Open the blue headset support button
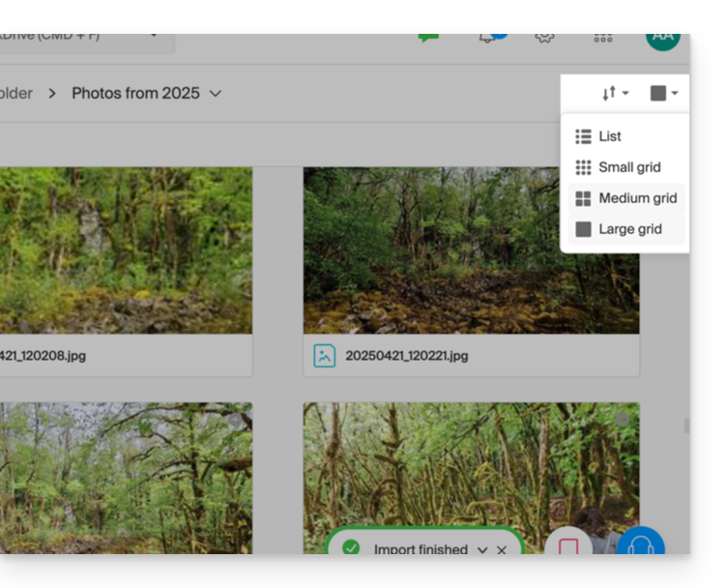The image size is (725, 588). [641, 541]
